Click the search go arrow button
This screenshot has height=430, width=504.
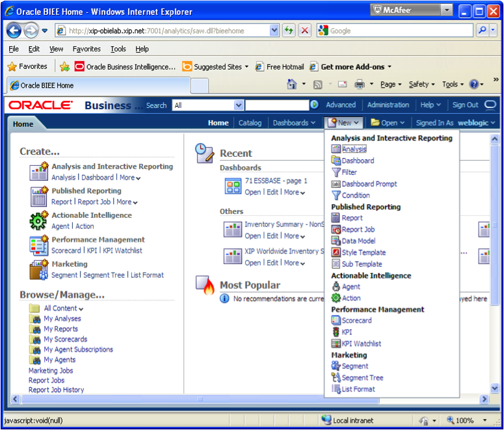[x=314, y=105]
